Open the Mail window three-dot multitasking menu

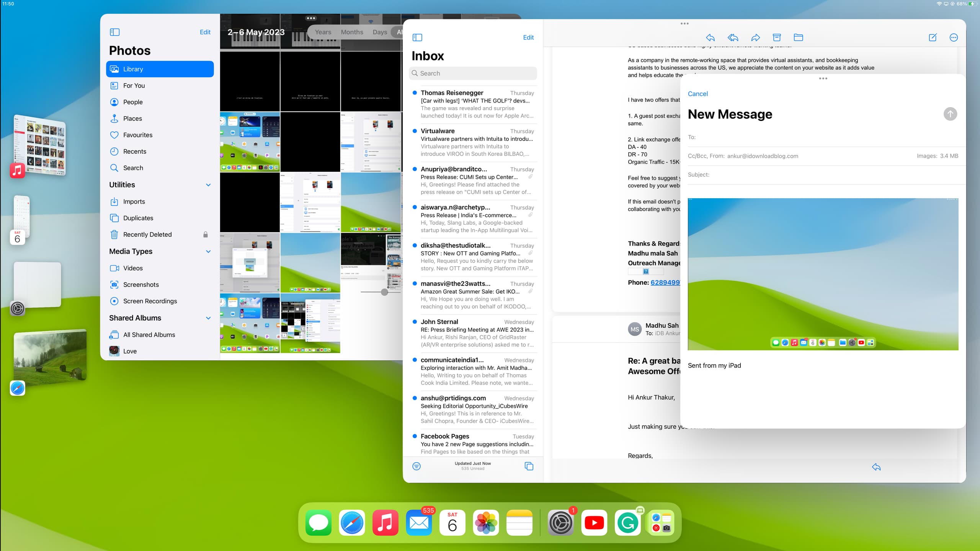[x=684, y=24]
